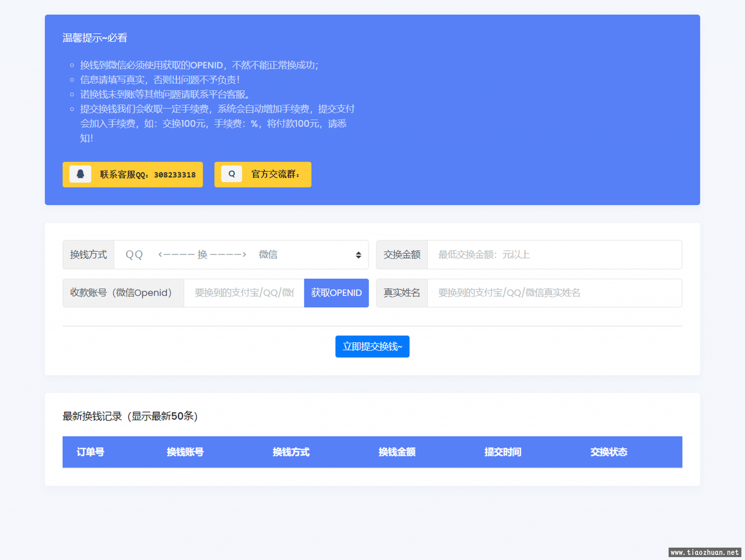Image resolution: width=745 pixels, height=560 pixels.
Task: Click the 提交时间 column header
Action: click(503, 452)
